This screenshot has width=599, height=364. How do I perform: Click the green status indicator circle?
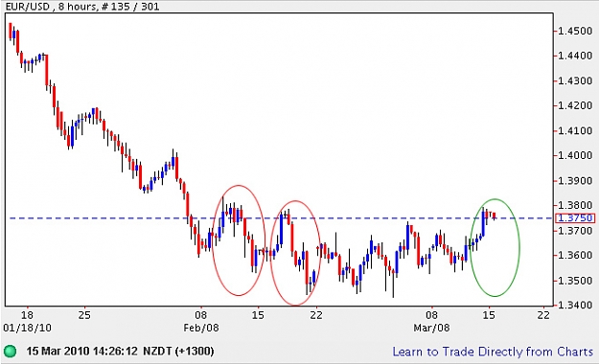coord(10,351)
